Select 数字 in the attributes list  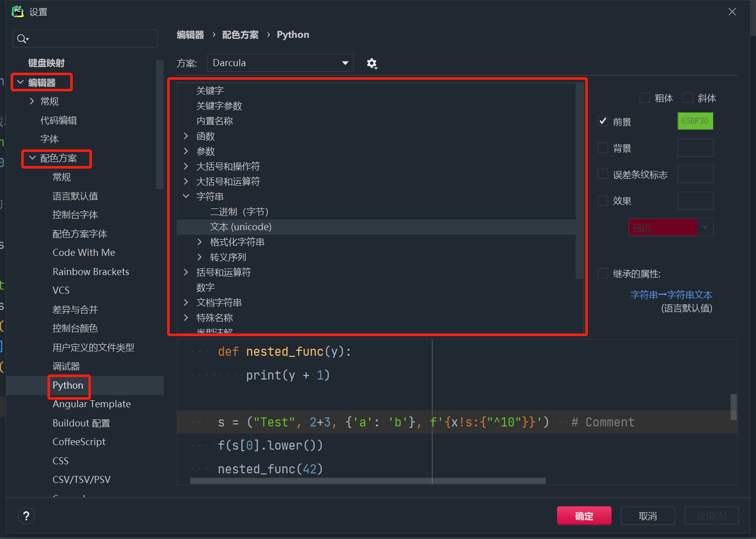(x=206, y=287)
